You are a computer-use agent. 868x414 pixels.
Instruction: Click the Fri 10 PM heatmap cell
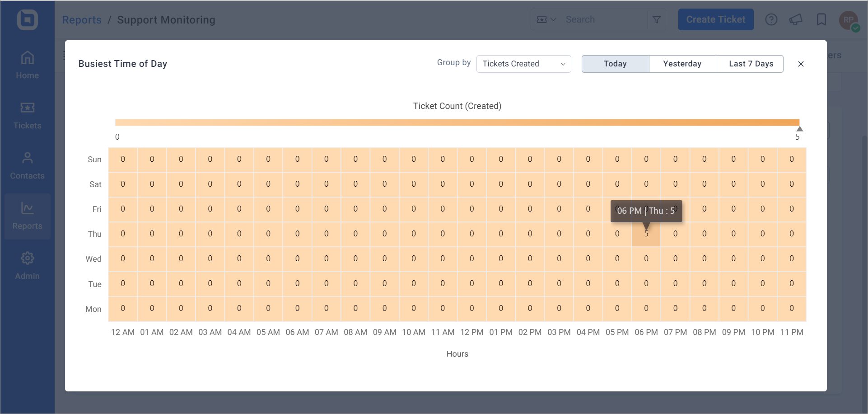pyautogui.click(x=763, y=209)
